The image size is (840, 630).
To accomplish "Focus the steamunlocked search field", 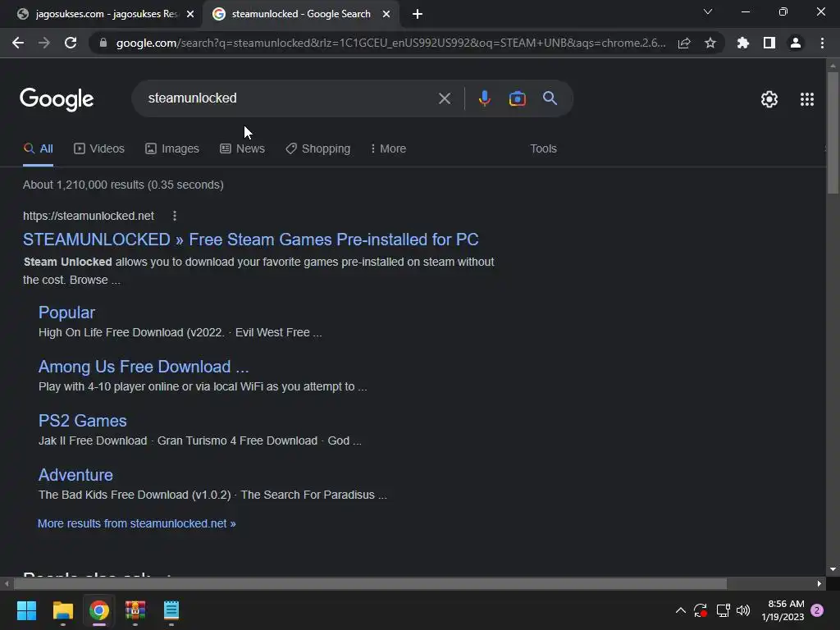I will tap(290, 98).
